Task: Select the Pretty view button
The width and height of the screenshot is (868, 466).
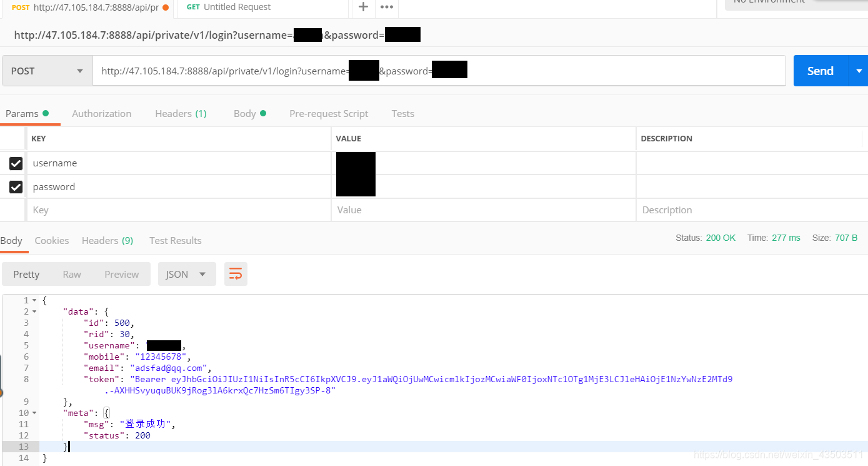Action: 26,274
